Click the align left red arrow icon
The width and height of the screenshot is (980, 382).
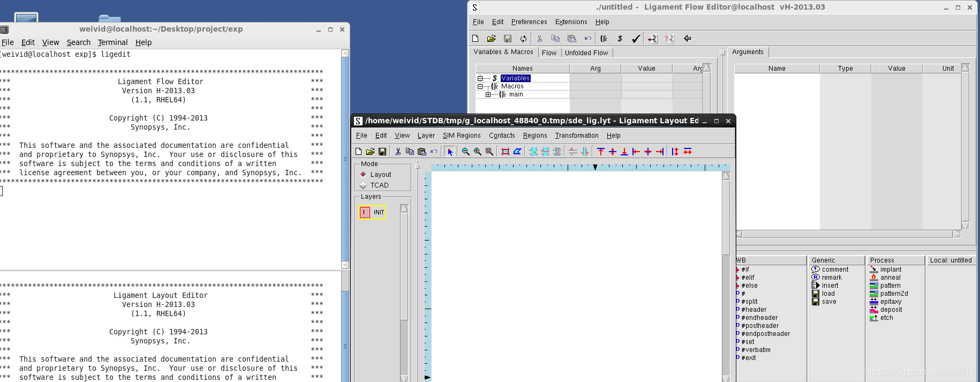[x=636, y=152]
